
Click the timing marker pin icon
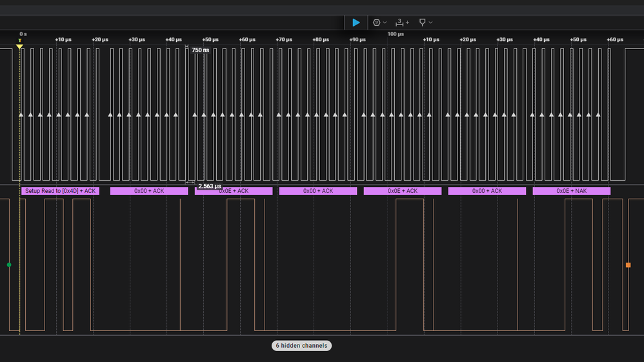(x=422, y=23)
